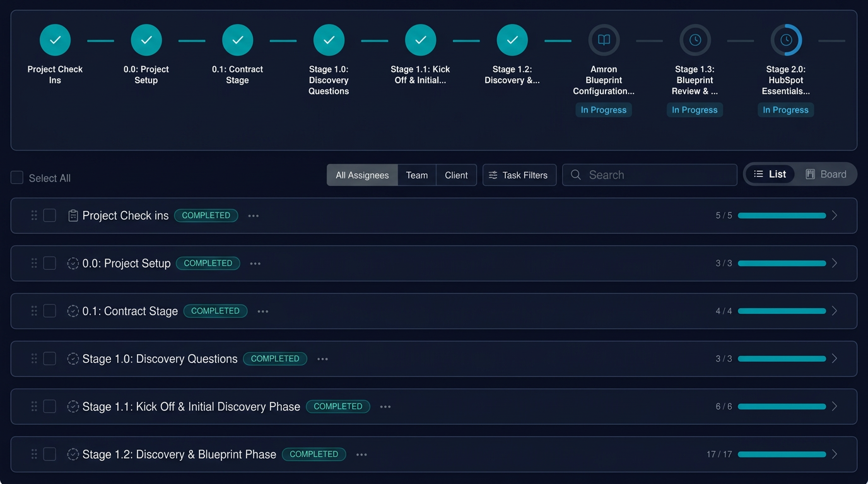868x484 pixels.
Task: Expand Stage 1.0: Discovery Questions row chevron
Action: click(x=835, y=359)
